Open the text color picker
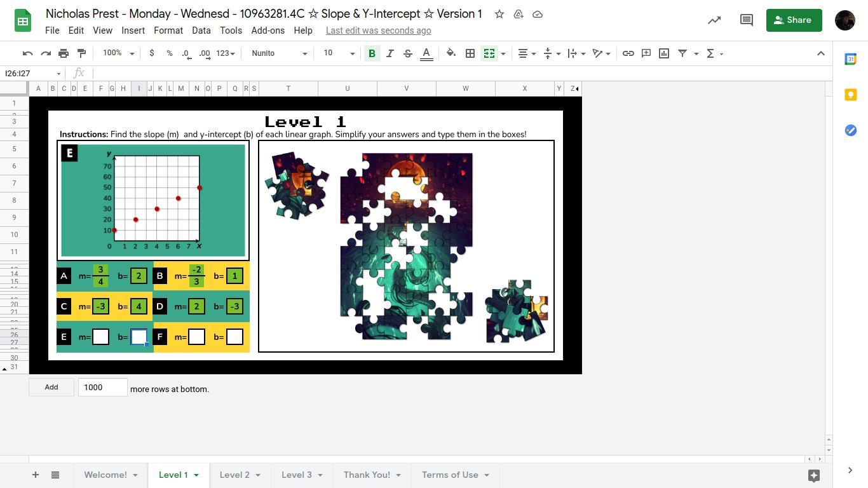 click(x=426, y=53)
